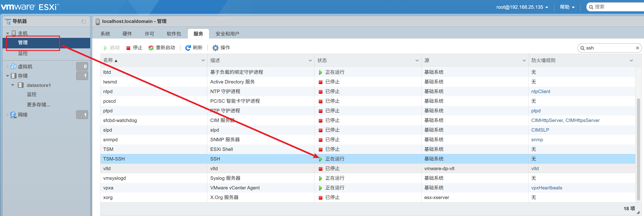Collapse the datastore1 tree node
This screenshot has width=644, height=216.
(13, 85)
